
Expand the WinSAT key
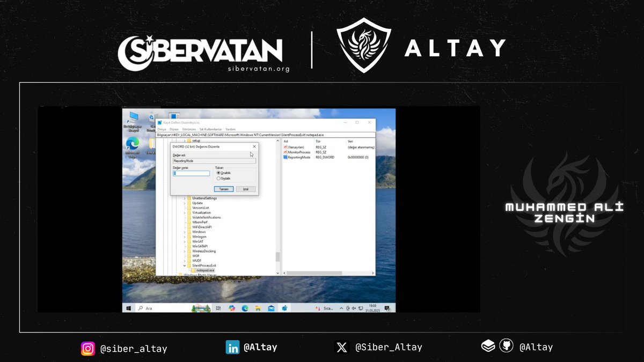[185, 241]
